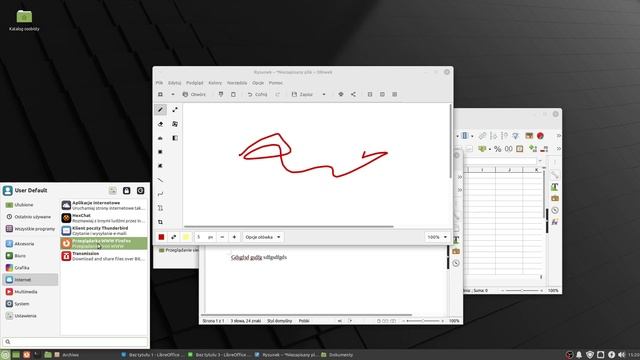The image size is (640, 360).
Task: Open the Pomoc menu in Drawing
Action: (276, 83)
